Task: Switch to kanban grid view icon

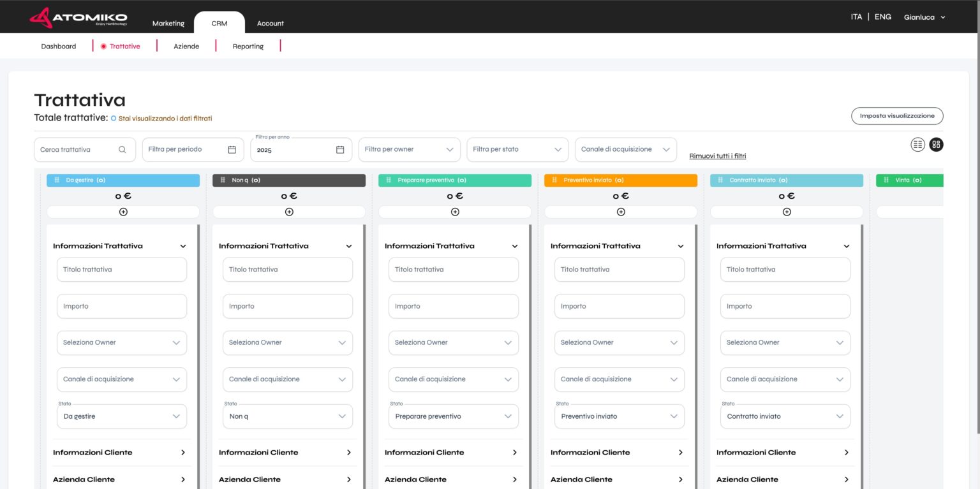Action: coord(936,145)
